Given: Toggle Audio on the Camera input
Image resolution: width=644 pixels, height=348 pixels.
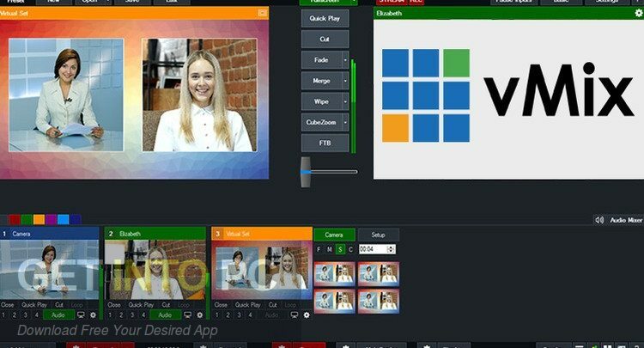Looking at the screenshot, I should (x=58, y=315).
